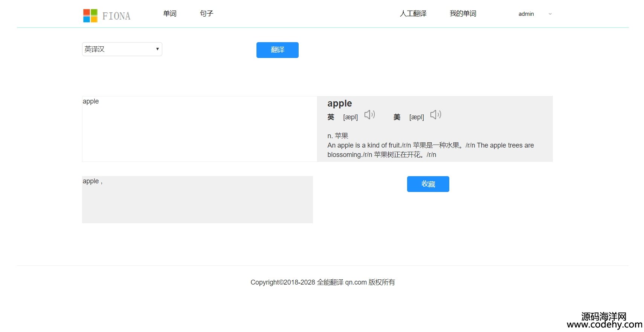Screen dimensions: 644x332
Task: Focus the input box containing apple
Action: point(200,129)
